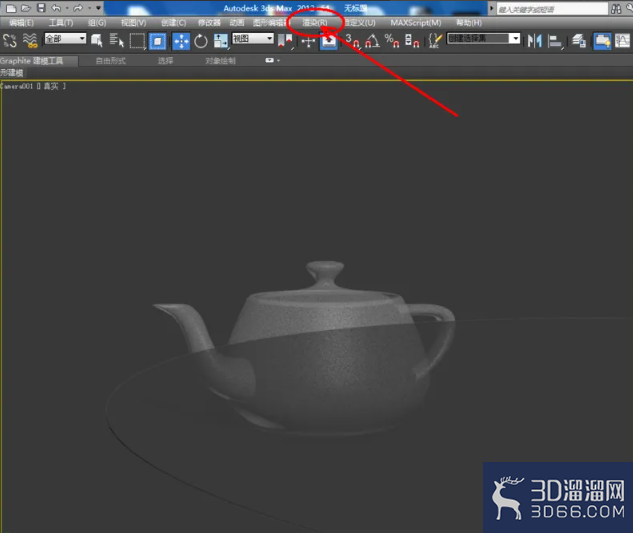
Task: Open the MAXScript(M) menu
Action: pyautogui.click(x=416, y=23)
